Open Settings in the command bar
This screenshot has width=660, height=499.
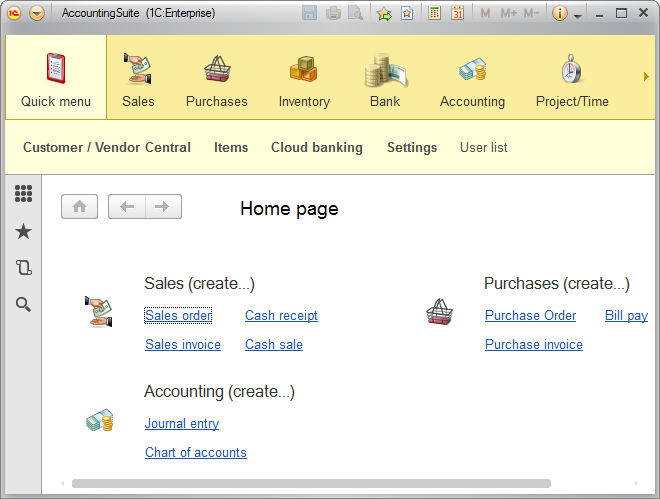[x=412, y=147]
